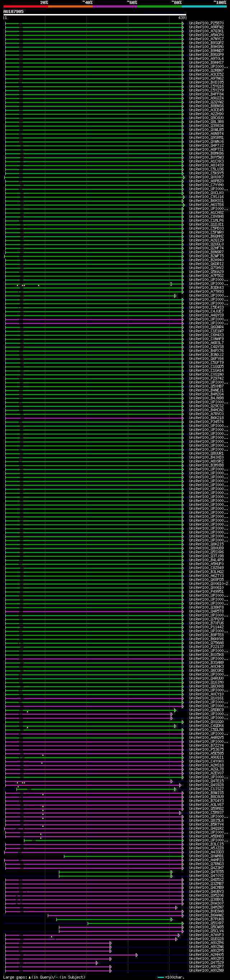Click label UniRef100_C1MLP6
The width and height of the screenshot is (230, 980).
[206, 220]
